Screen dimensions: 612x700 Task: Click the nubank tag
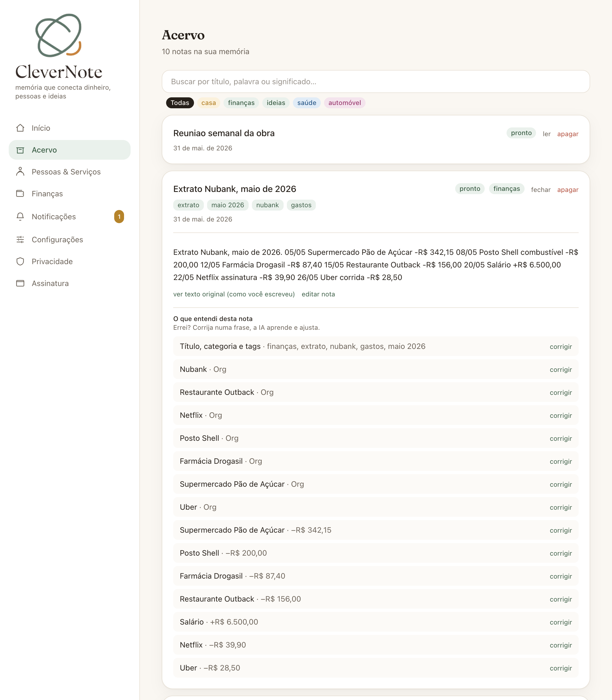(267, 205)
